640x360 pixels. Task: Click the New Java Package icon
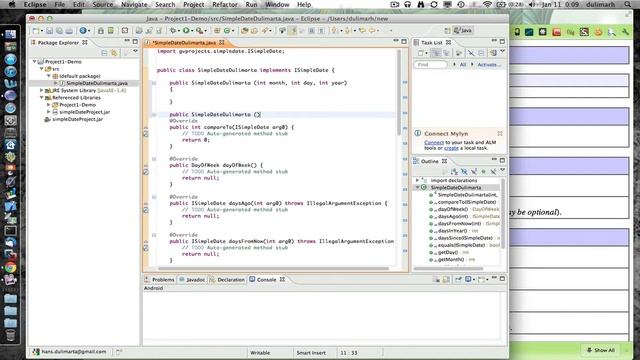217,31
